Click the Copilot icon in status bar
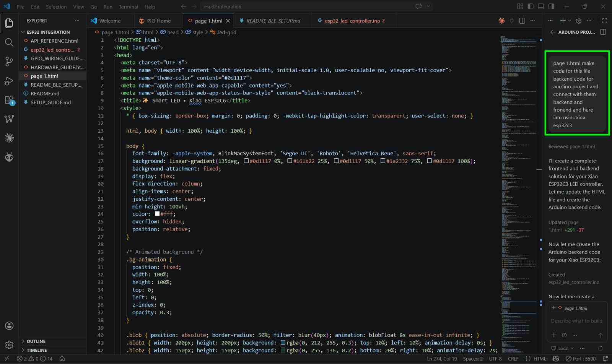Screen dimensions: 612x364 click(x=556, y=359)
